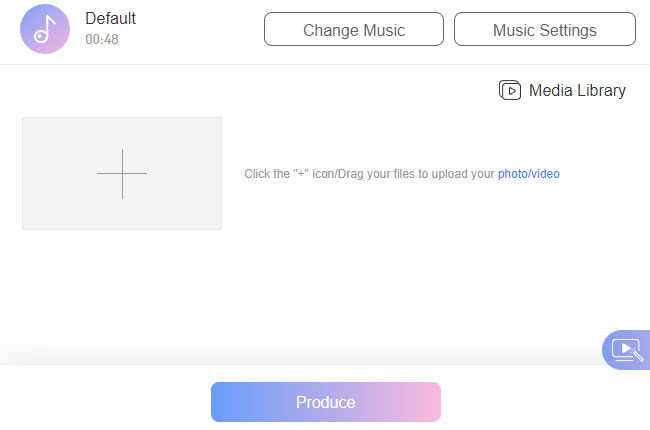Click the play triangle in Media Library icon

(x=512, y=91)
